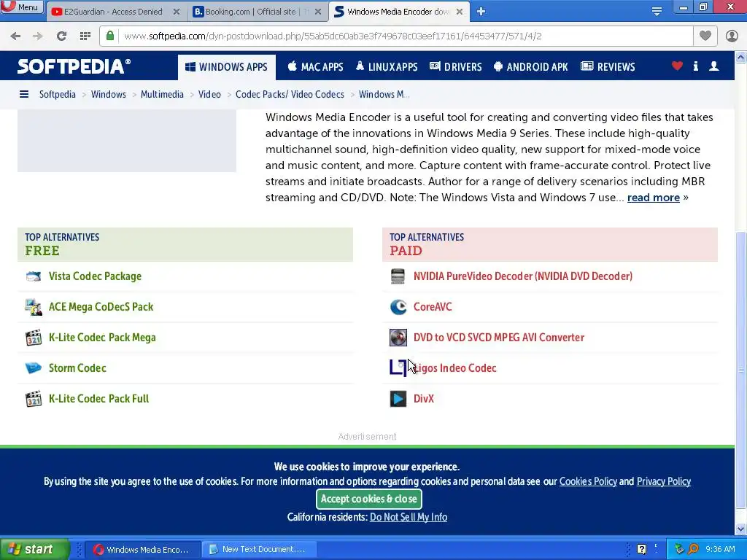The width and height of the screenshot is (747, 560).
Task: Click Accept cookies & close button
Action: point(368,499)
